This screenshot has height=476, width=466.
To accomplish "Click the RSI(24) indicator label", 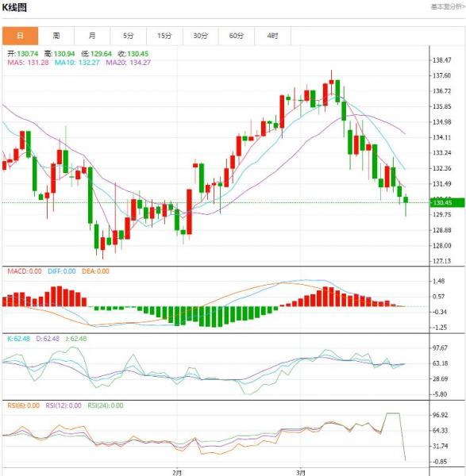I will pyautogui.click(x=106, y=405).
